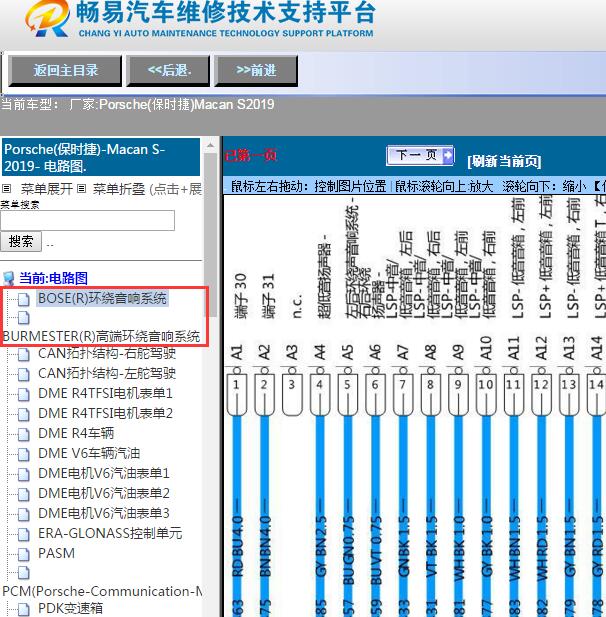606x617 pixels.
Task: Click the document icon above BURMESTER(R) text
Action: [24, 318]
